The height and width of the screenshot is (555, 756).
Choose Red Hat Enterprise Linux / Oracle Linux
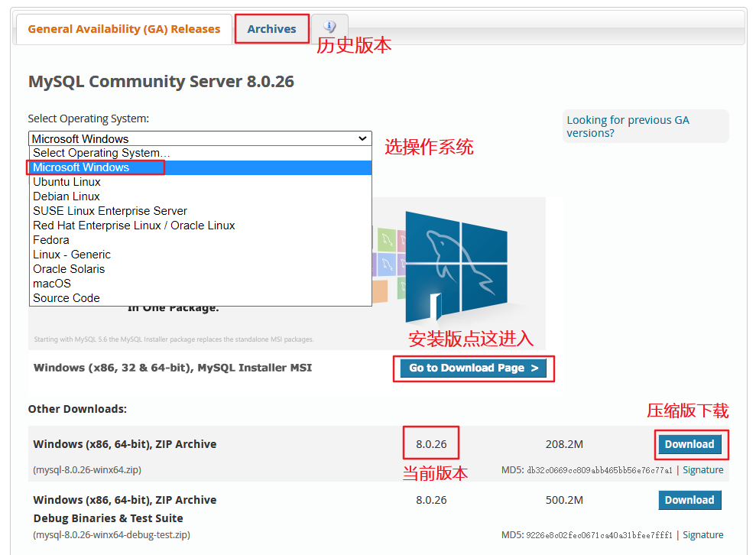click(134, 226)
